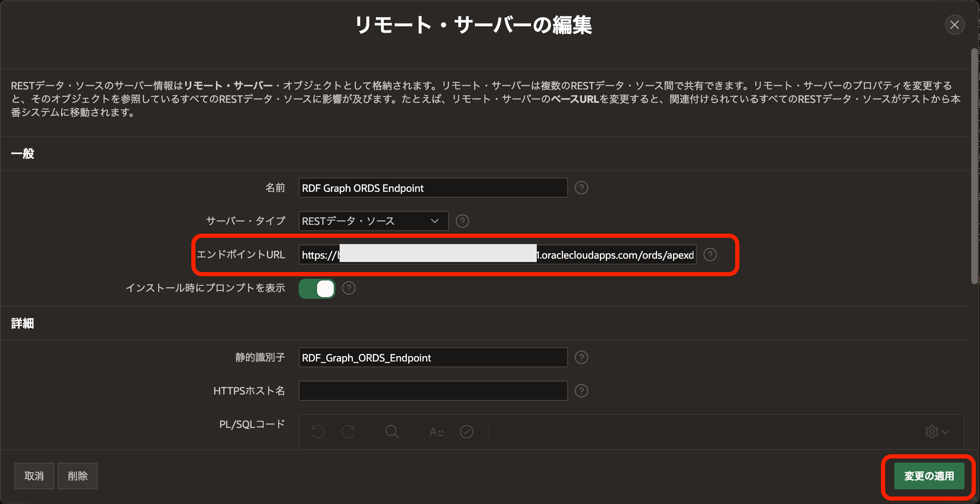
Task: Click the dialog vertical scrollbar
Action: tap(975, 167)
